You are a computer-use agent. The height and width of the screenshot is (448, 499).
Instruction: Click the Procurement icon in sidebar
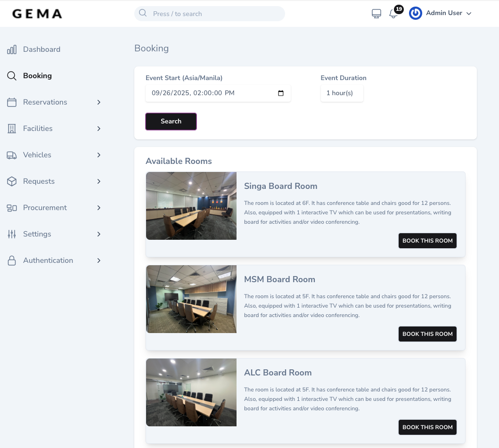coord(11,208)
